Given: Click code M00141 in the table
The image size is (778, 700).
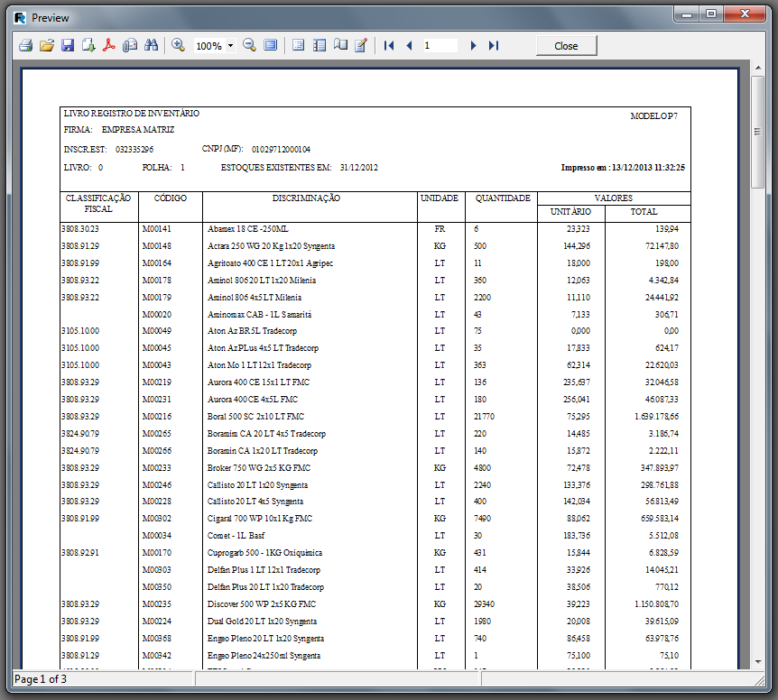Looking at the screenshot, I should point(156,229).
